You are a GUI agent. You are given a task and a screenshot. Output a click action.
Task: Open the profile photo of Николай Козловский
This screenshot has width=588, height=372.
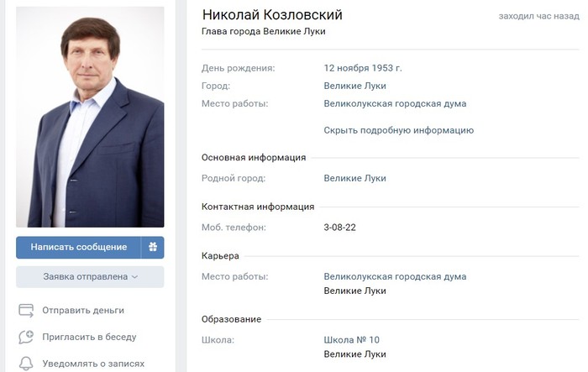pyautogui.click(x=90, y=117)
